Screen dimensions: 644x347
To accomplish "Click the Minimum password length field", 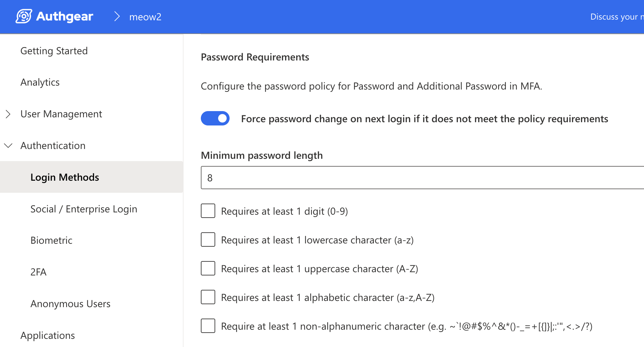I will 421,178.
